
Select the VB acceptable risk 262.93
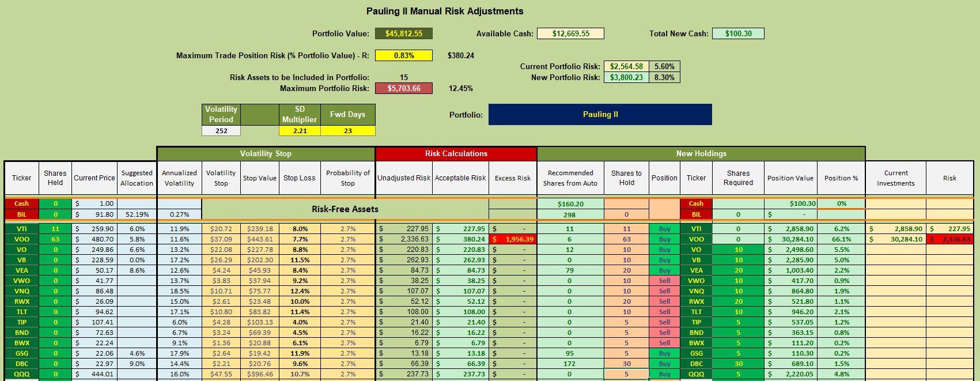click(x=460, y=260)
